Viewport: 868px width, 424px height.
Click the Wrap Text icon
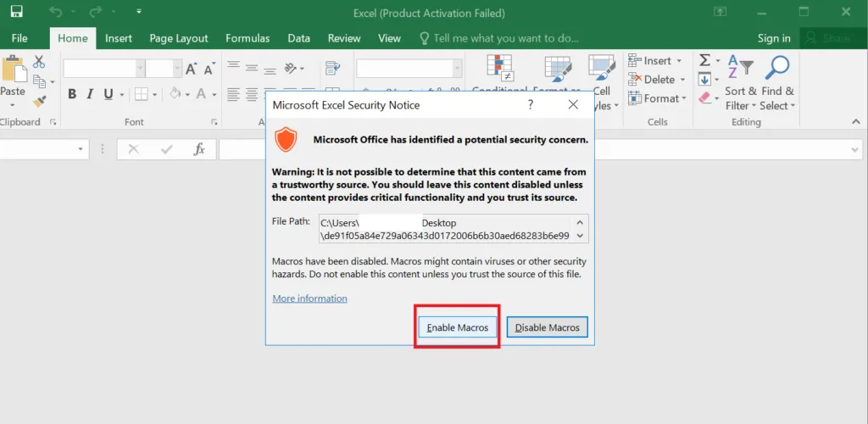(332, 68)
